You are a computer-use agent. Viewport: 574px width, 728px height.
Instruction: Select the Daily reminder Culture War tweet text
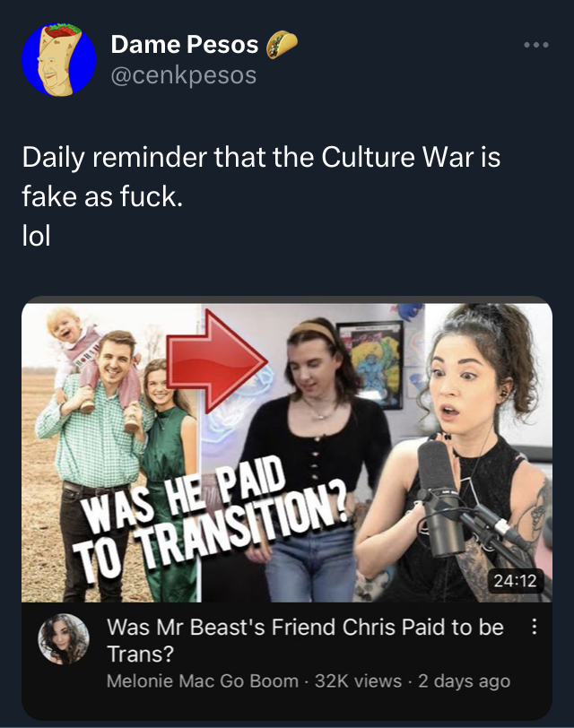click(x=261, y=177)
